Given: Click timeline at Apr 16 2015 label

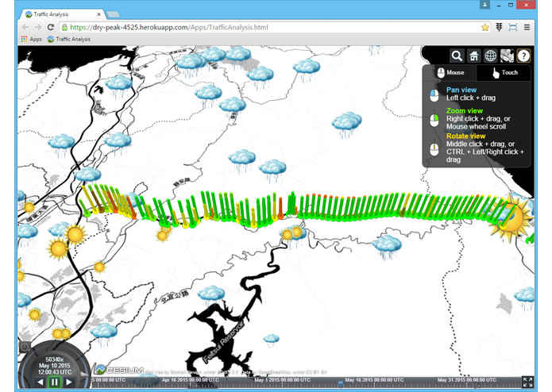Looking at the screenshot, I should [191, 380].
